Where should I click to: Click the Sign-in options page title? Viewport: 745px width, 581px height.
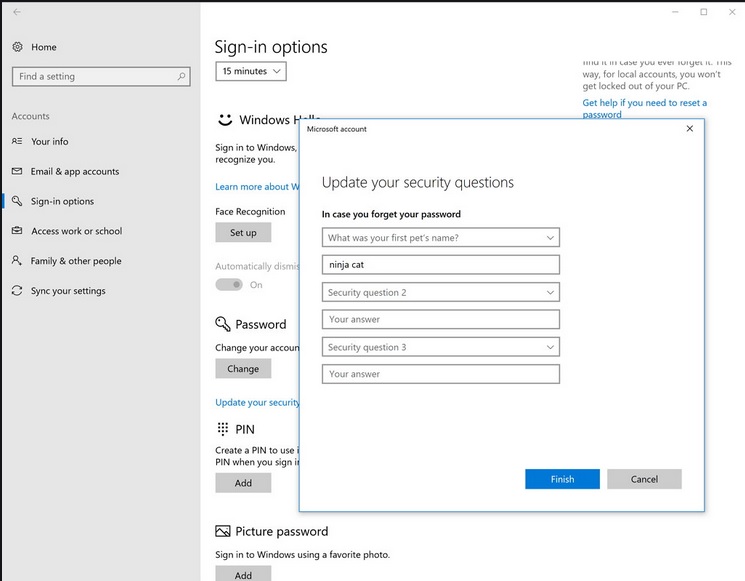click(271, 47)
